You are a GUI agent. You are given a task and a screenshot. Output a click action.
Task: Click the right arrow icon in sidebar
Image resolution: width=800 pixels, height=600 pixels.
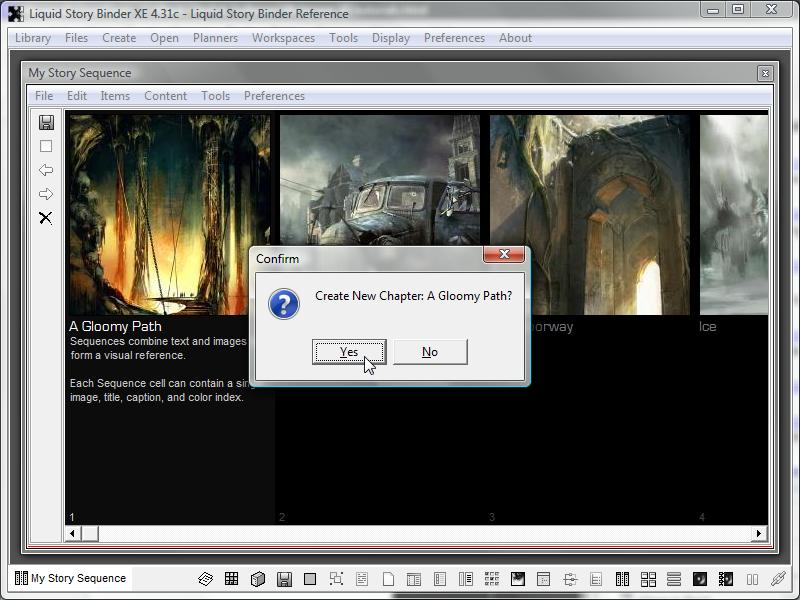pos(46,194)
